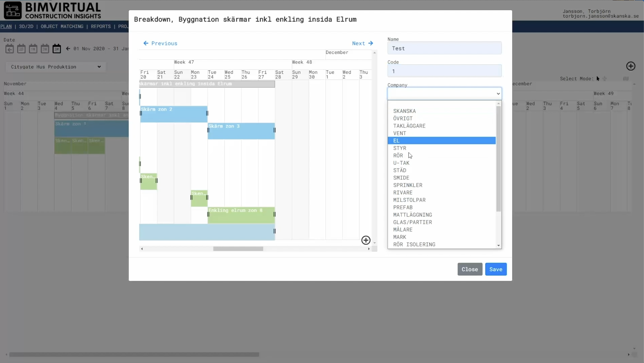Viewport: 644px width, 363px height.
Task: Click the user name Jansson, Torbjörn
Action: 586,11
